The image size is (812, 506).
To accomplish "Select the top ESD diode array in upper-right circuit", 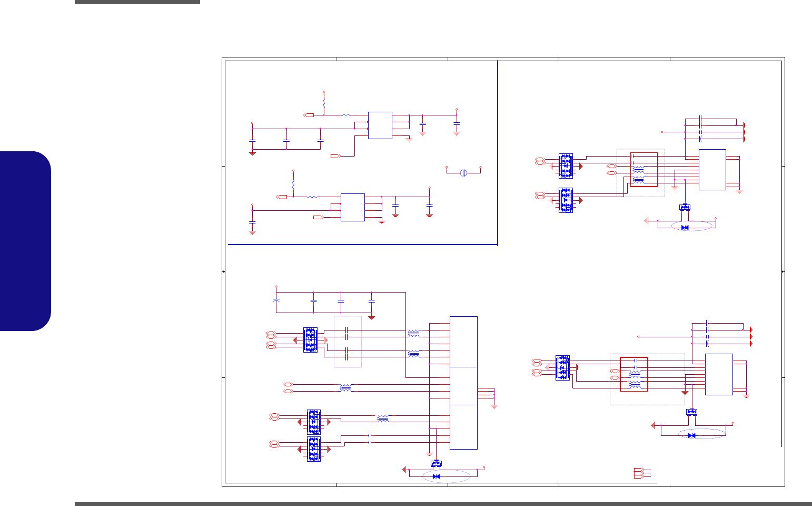I will [566, 166].
